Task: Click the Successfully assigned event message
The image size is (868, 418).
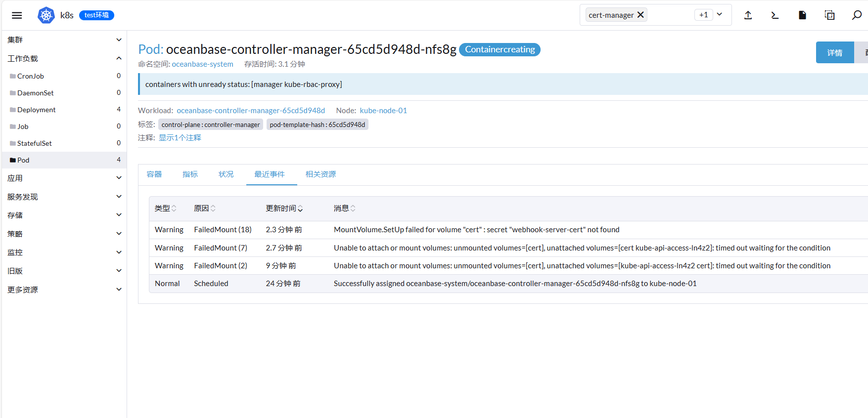Action: point(515,284)
